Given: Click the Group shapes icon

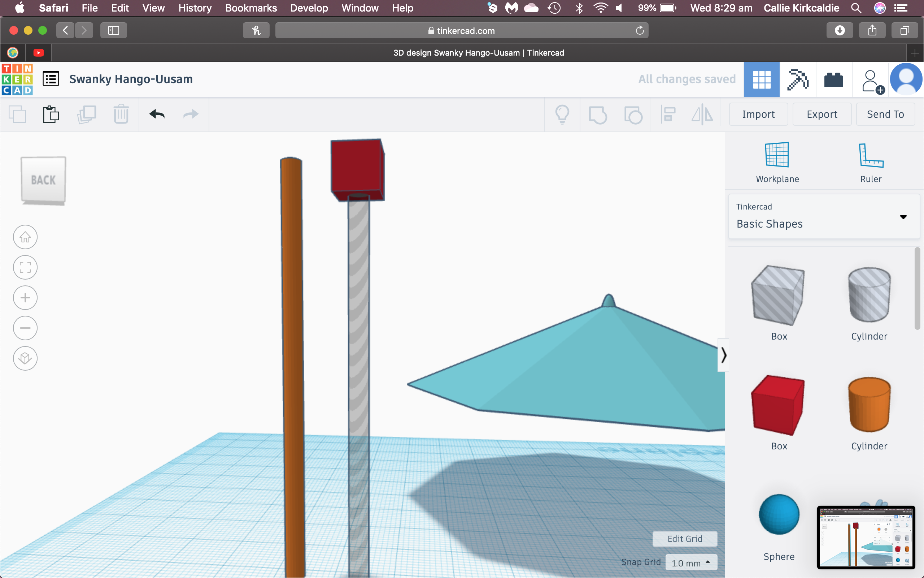Looking at the screenshot, I should coord(598,115).
